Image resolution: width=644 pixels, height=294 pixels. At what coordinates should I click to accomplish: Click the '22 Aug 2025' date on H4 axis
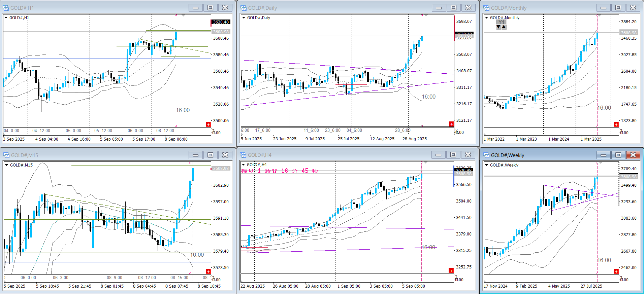click(253, 286)
